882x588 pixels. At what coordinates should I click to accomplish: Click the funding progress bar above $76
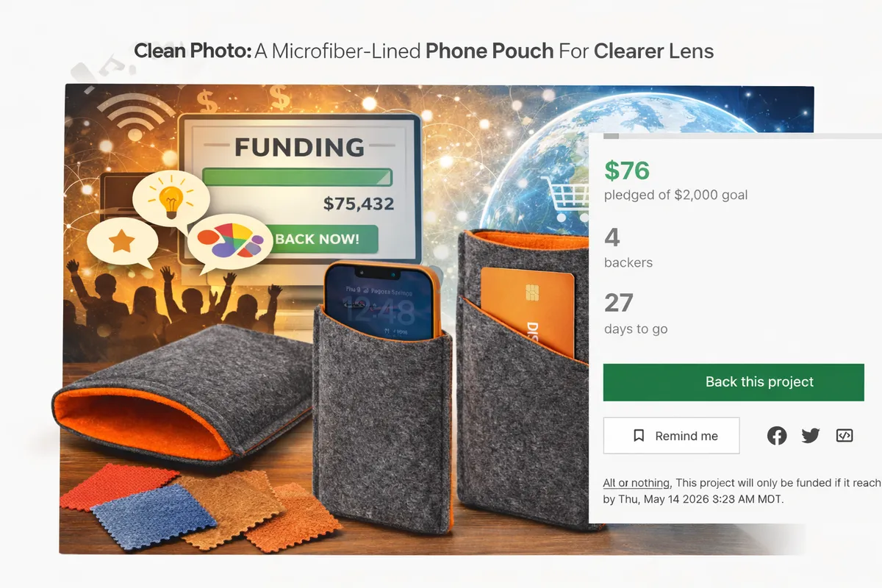742,136
